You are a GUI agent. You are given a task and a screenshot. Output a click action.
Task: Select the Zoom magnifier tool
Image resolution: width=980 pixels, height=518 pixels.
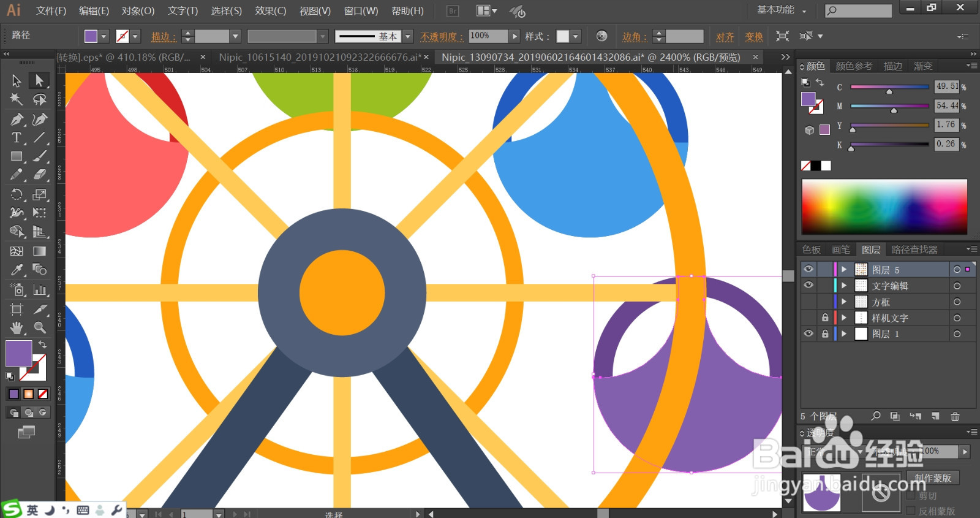point(40,328)
